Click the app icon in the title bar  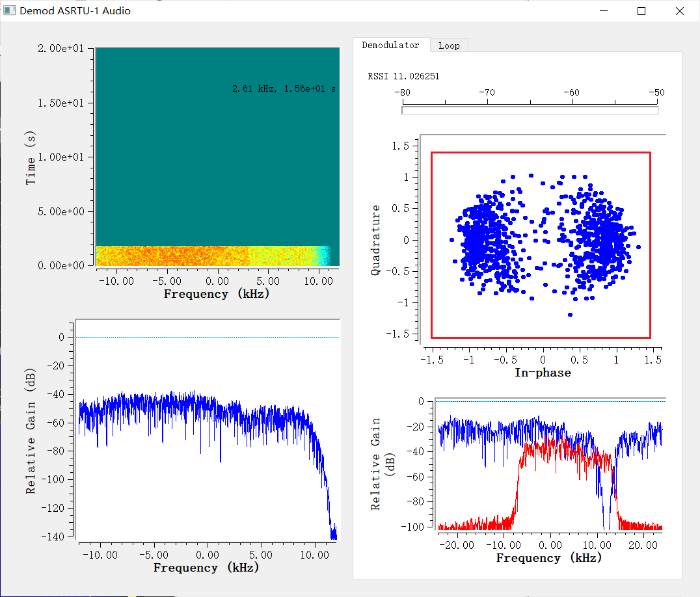click(x=10, y=10)
